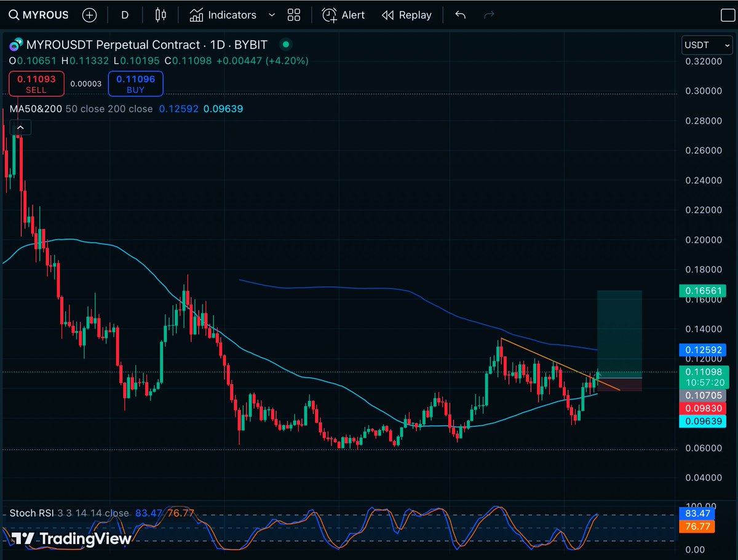Select the Stoch RSI indicator legend
The image size is (738, 560).
[31, 513]
